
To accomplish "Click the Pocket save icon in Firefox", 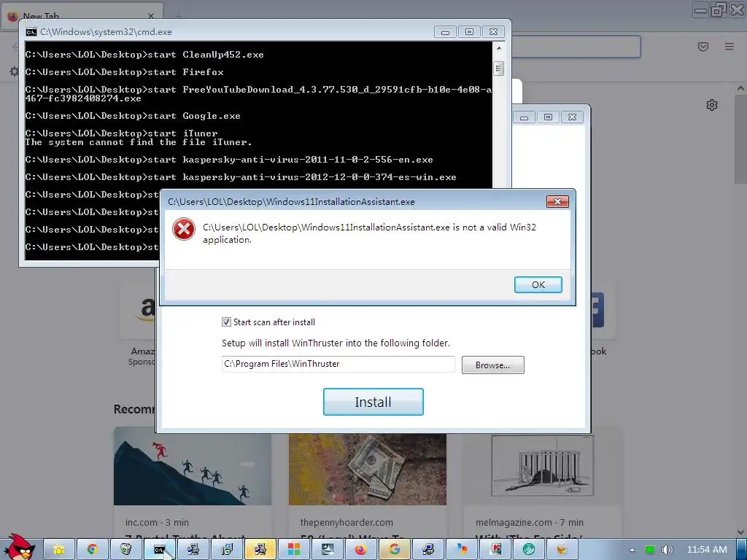I will coord(703,46).
